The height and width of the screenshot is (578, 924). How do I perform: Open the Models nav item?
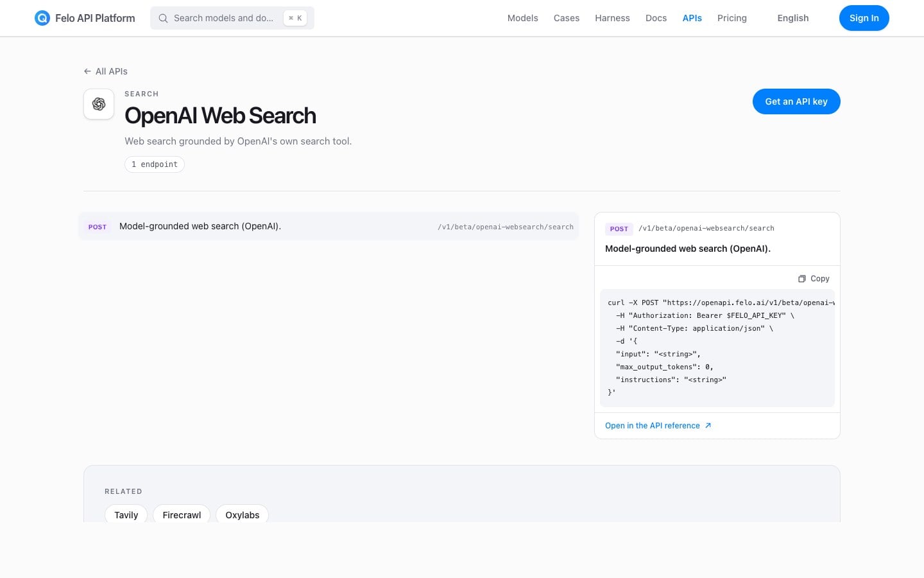click(522, 18)
